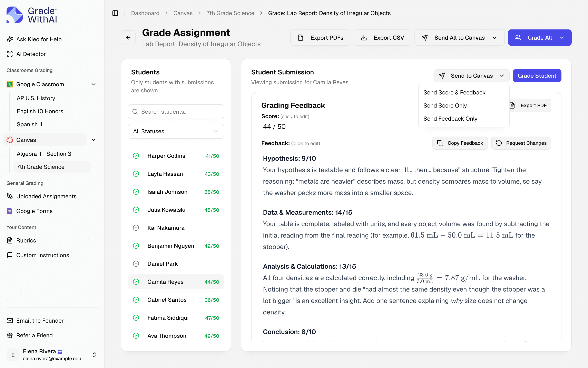Image resolution: width=588 pixels, height=368 pixels.
Task: Click Kai Nakamura pending status icon
Action: tap(136, 228)
